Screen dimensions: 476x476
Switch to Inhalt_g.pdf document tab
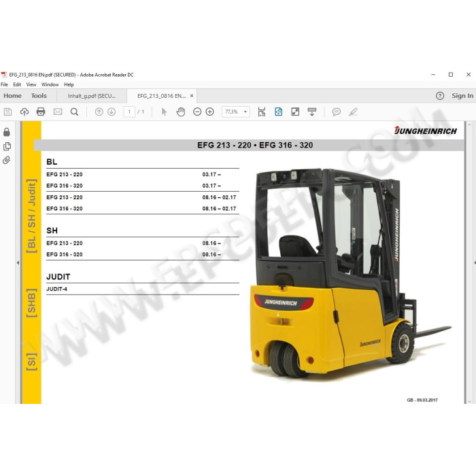pyautogui.click(x=92, y=96)
